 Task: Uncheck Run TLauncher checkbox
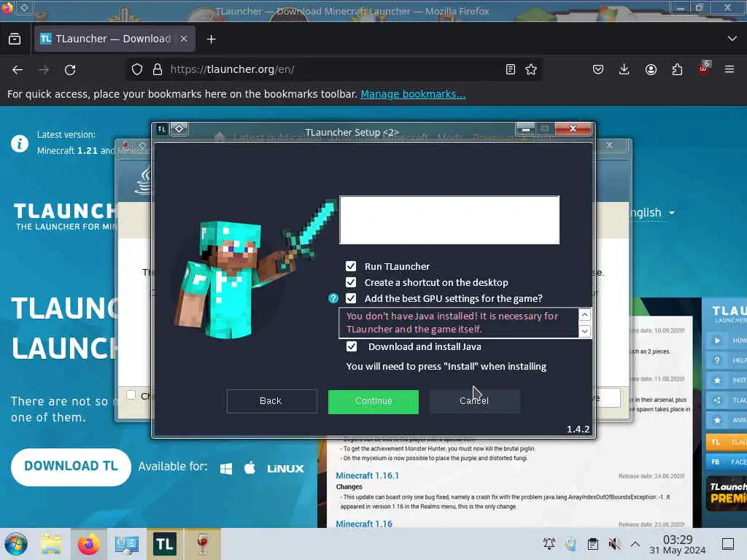pyautogui.click(x=351, y=266)
